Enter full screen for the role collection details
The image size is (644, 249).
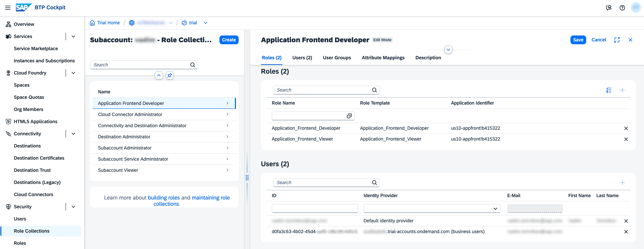click(x=617, y=40)
